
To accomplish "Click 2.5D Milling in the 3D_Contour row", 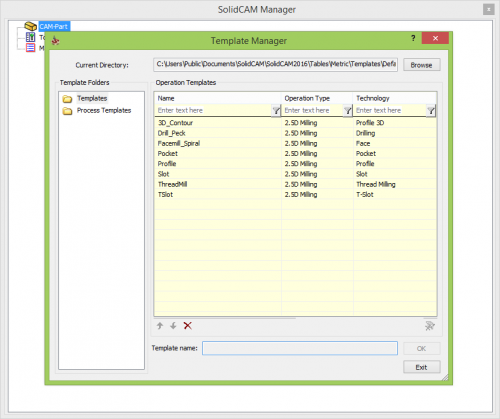I will point(301,123).
